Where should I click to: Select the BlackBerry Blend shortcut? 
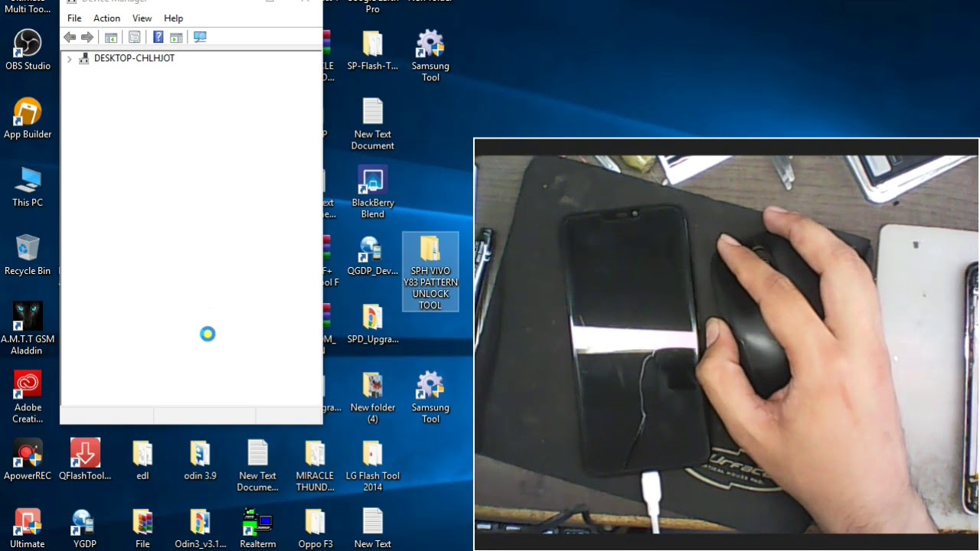click(373, 192)
